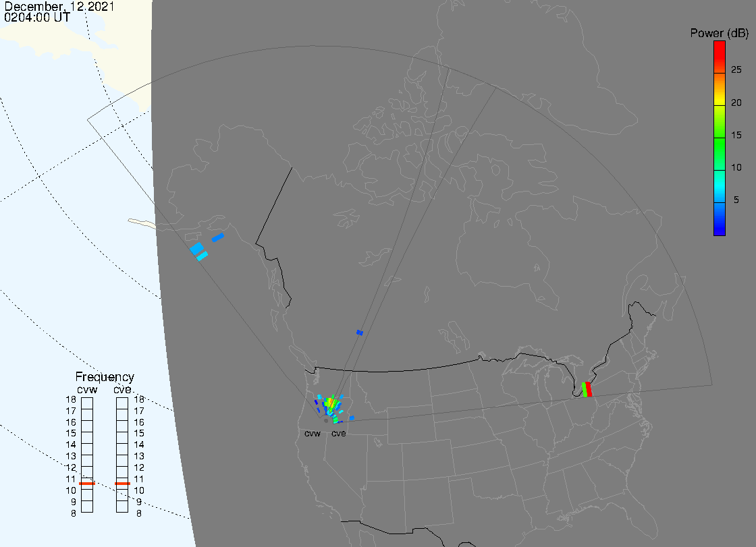This screenshot has width=756, height=547.
Task: Click the date text 'December, 12.2021'
Action: [x=59, y=6]
